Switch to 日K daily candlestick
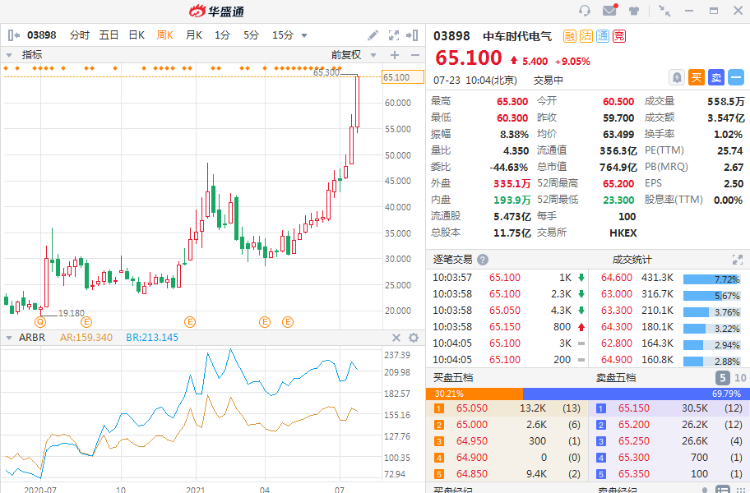 tap(137, 35)
